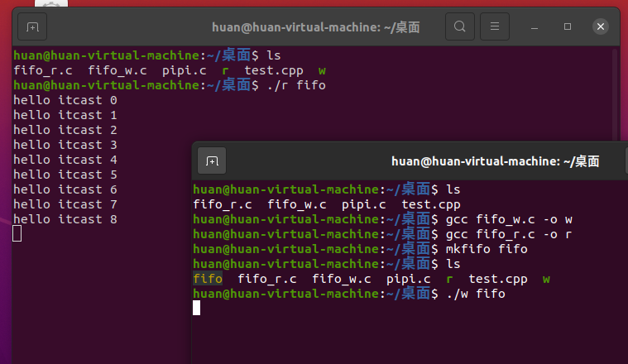Click 'fifo_r.c' in back terminal listing
Viewport: 628px width, 364px height.
pyautogui.click(x=43, y=70)
